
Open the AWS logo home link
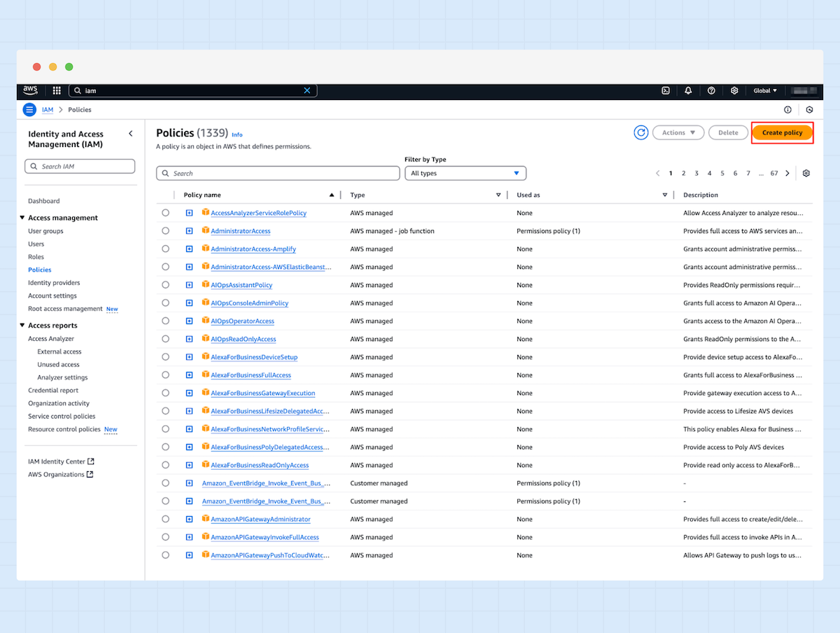30,90
